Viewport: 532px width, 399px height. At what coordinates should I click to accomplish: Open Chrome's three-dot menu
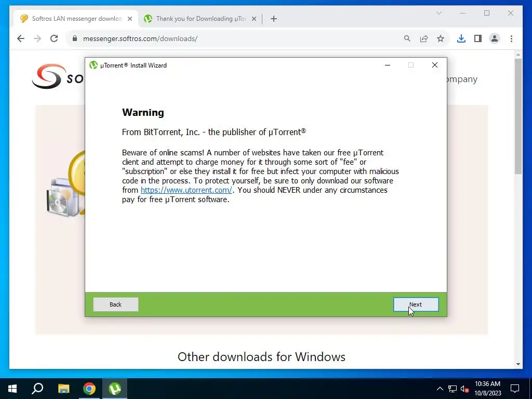pos(511,38)
